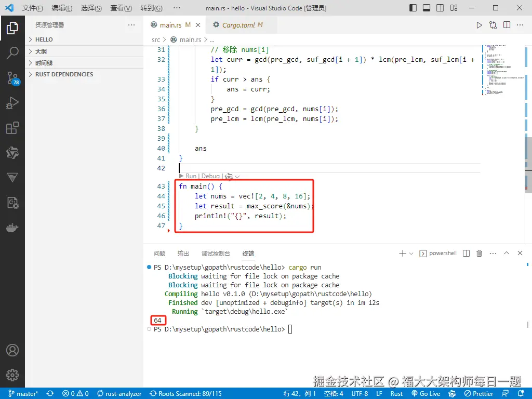Toggle secondary sidebar layout icon

coord(440,8)
